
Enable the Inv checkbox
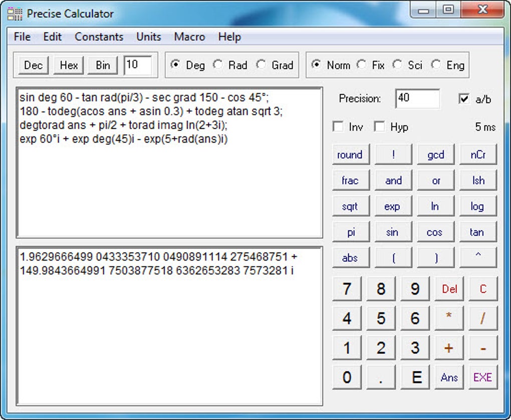coord(348,127)
